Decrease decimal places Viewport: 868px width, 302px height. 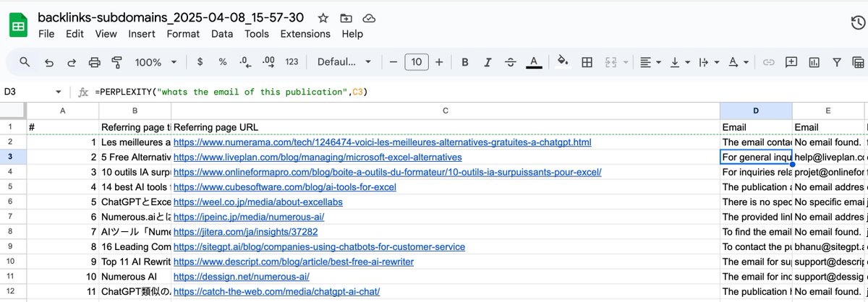point(245,62)
